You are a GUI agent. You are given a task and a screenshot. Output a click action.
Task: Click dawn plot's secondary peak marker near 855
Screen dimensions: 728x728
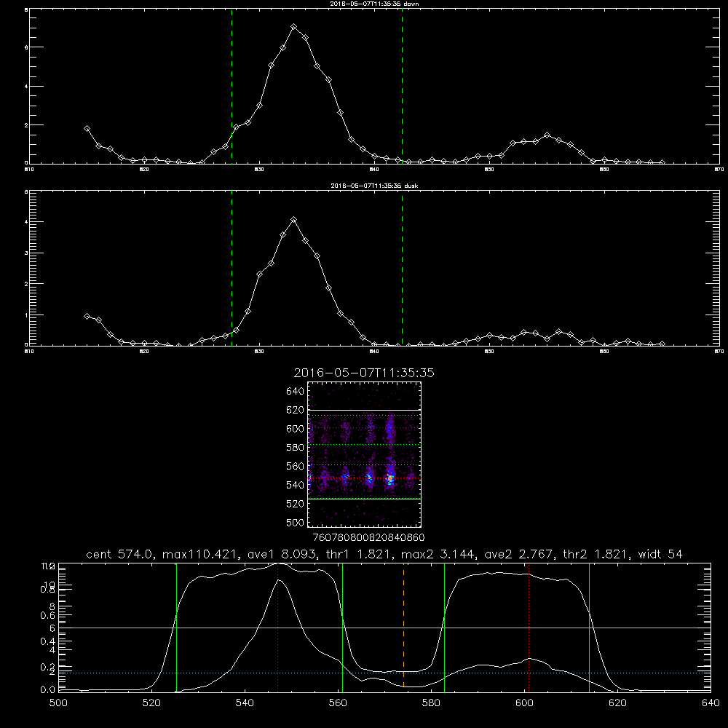click(x=547, y=135)
